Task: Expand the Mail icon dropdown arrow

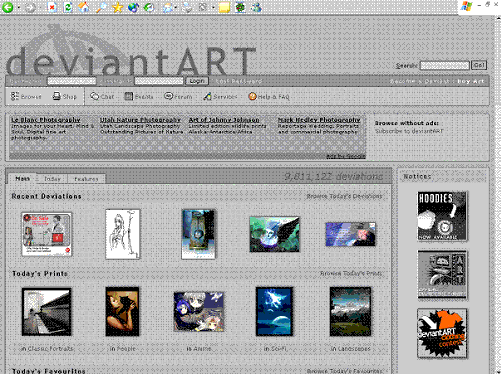Action: (x=176, y=7)
